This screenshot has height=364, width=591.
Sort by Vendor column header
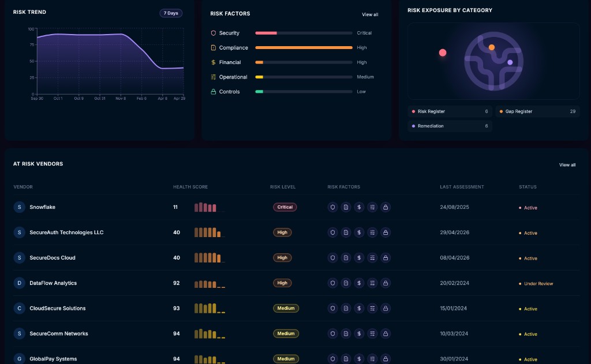23,187
